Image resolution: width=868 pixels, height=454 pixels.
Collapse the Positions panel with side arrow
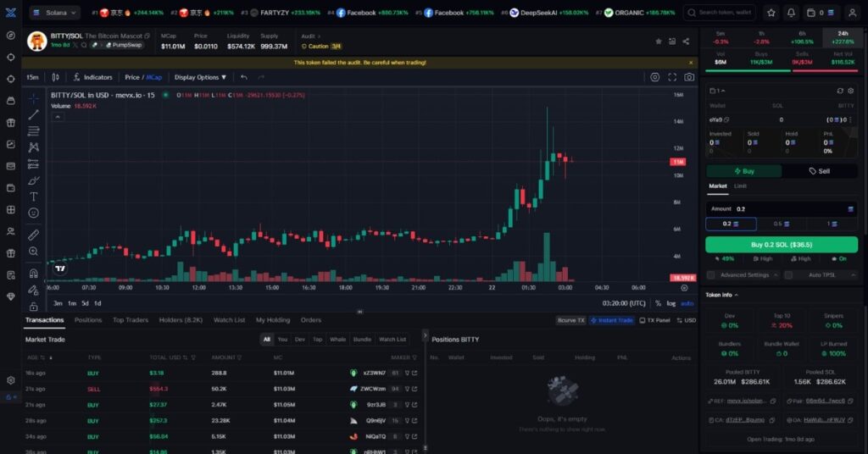(x=426, y=335)
